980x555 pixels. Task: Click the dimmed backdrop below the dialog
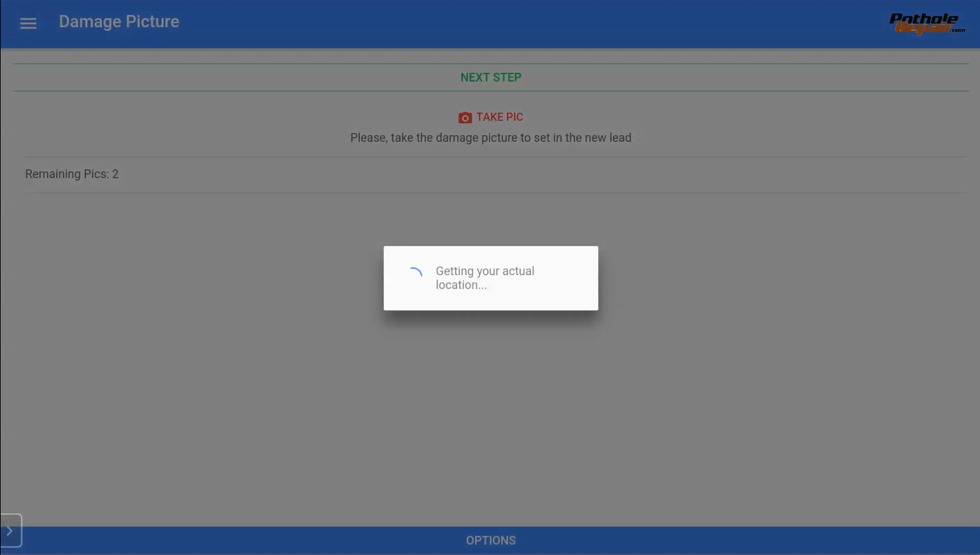[x=491, y=418]
